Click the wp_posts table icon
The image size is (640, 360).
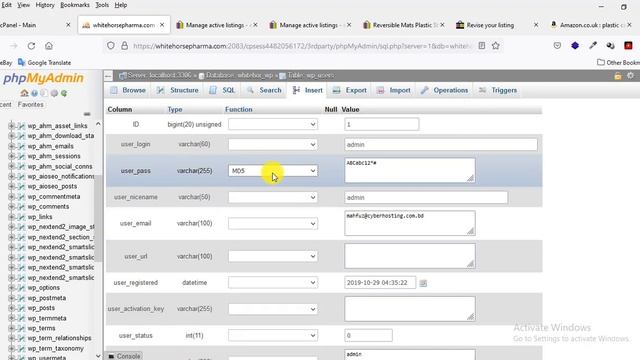22,308
